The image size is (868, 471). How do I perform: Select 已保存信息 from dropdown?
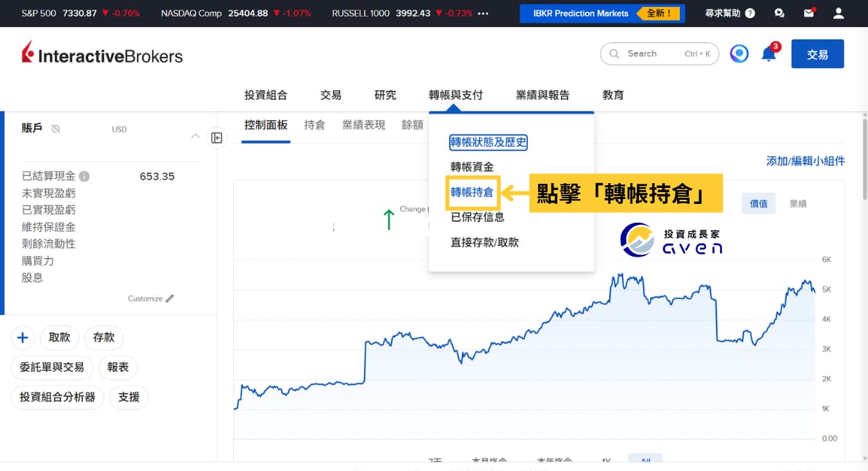click(478, 217)
